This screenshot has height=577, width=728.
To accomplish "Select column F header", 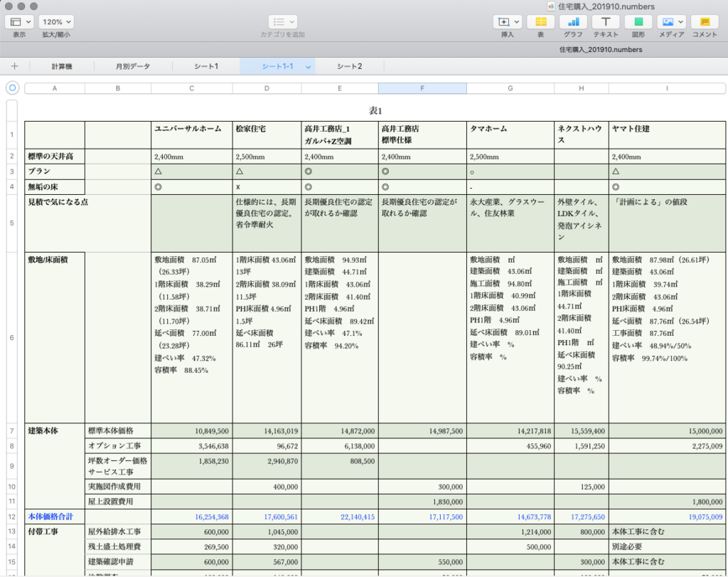I will pyautogui.click(x=422, y=88).
